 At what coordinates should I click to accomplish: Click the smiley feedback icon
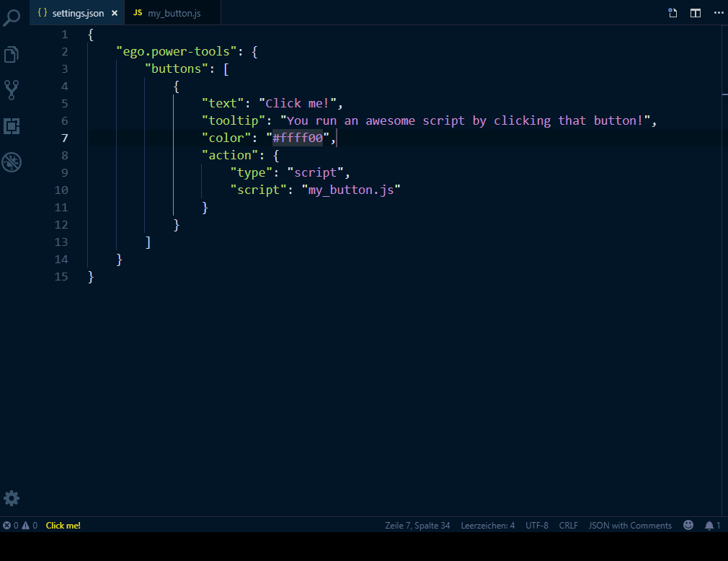[x=688, y=526]
